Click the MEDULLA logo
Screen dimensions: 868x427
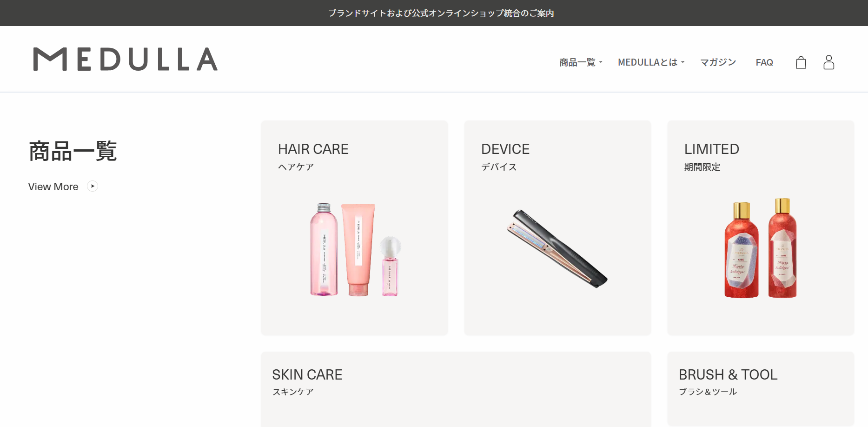[x=126, y=59]
